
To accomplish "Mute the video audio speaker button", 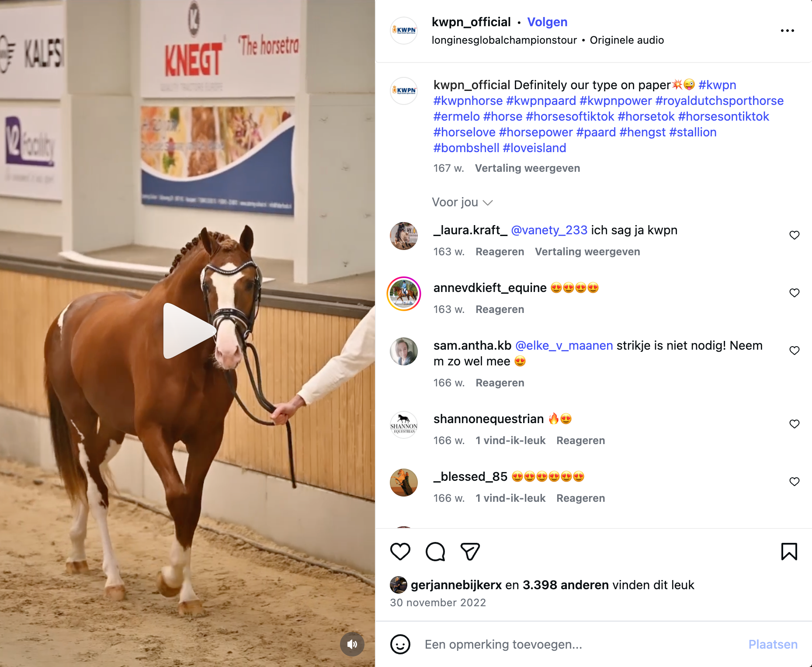I will [x=352, y=644].
